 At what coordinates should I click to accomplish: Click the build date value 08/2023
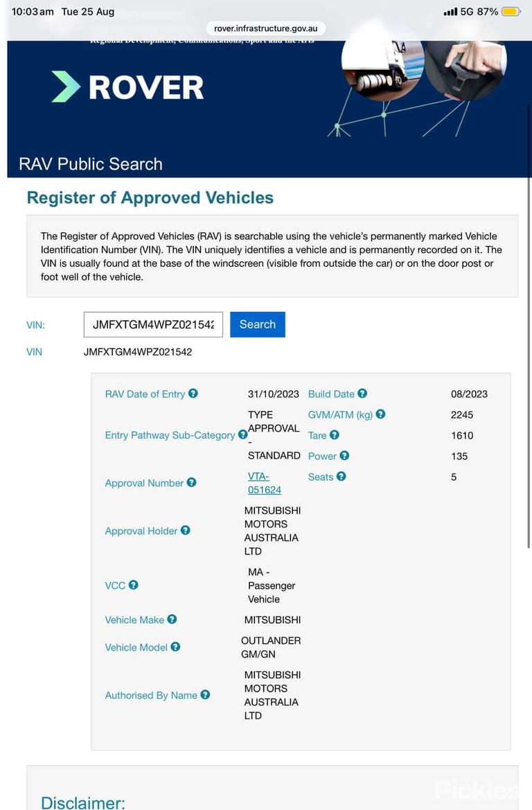469,394
